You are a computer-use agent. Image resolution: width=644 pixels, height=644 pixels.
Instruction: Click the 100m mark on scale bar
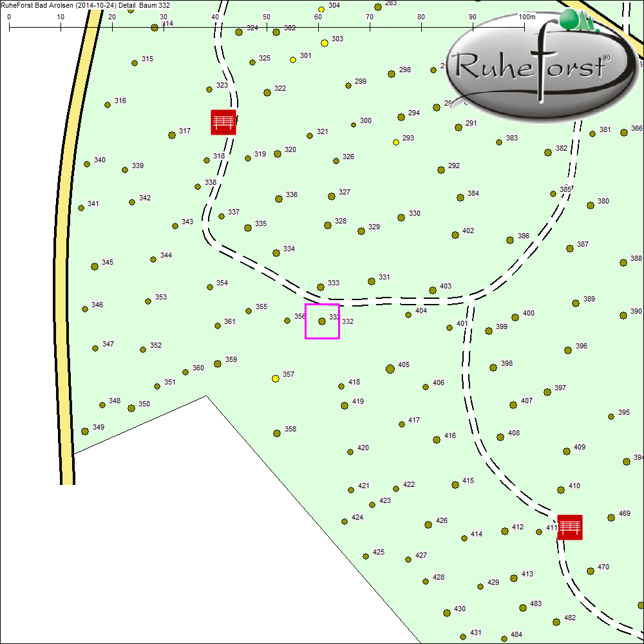524,28
